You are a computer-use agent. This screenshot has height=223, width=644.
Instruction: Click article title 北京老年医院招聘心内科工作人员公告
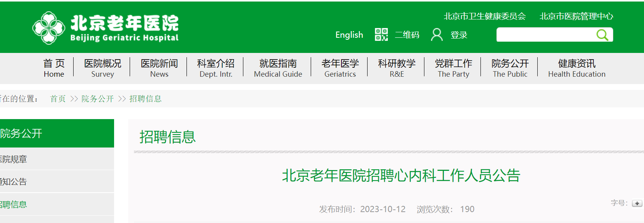(x=401, y=176)
